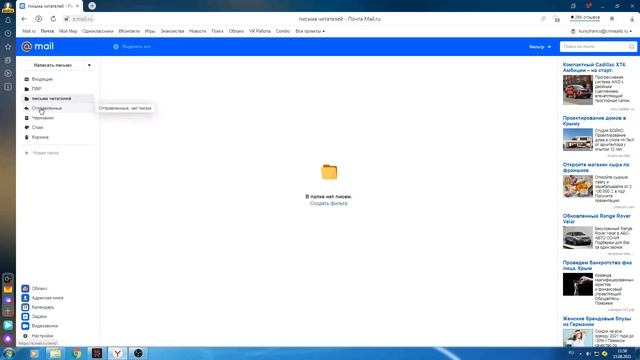This screenshot has width=640, height=360.
Task: Open 'Обновленный Range Rover Velar' ad link
Action: click(x=596, y=218)
